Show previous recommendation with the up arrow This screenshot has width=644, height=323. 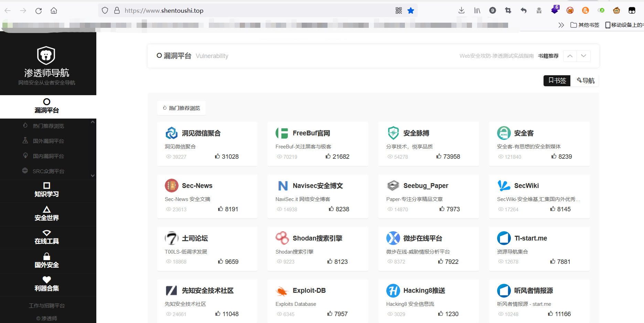point(570,56)
